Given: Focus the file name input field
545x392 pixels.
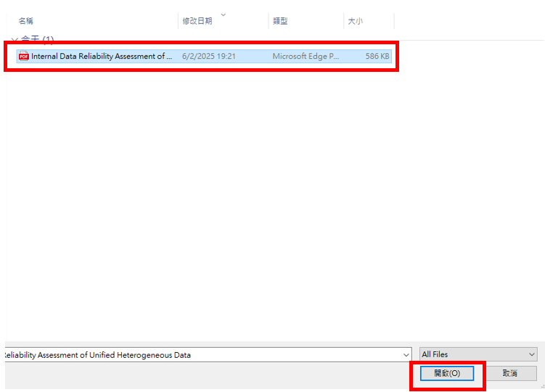Looking at the screenshot, I should point(203,355).
